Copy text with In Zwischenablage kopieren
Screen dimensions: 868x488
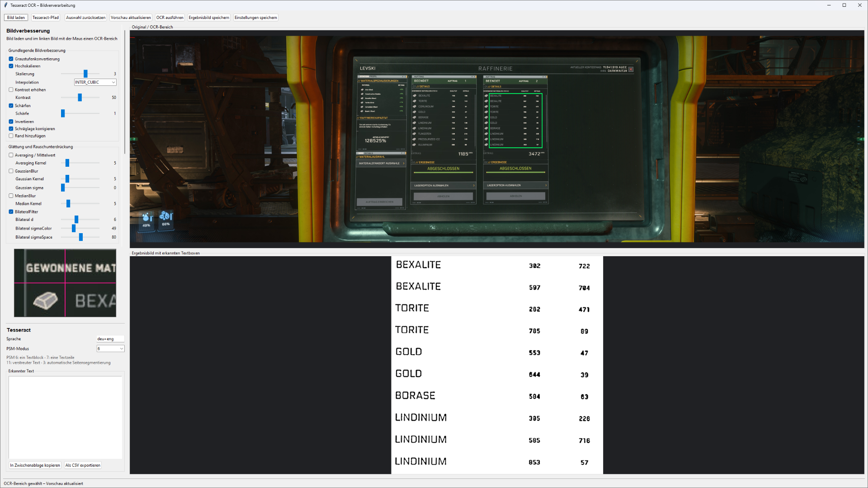tap(35, 465)
